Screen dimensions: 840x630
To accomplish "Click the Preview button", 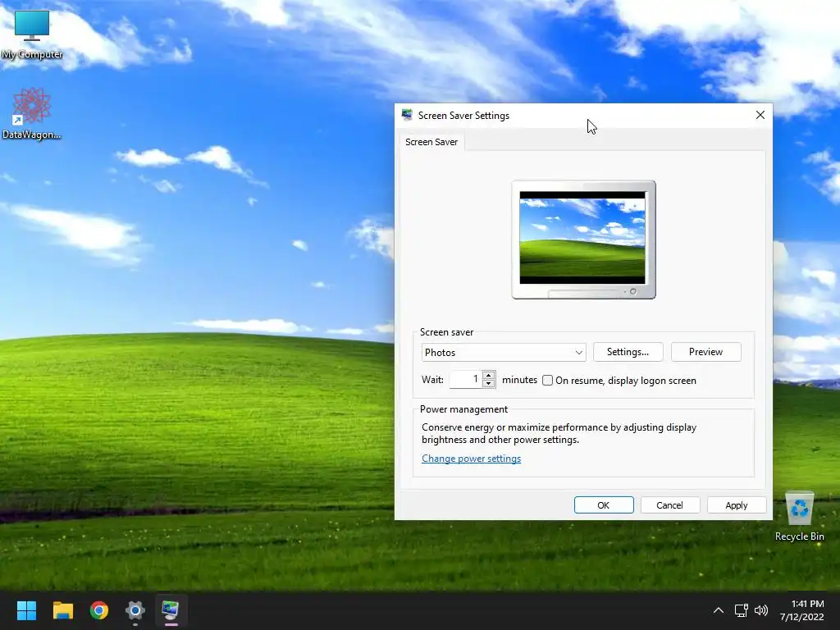I will tap(705, 352).
